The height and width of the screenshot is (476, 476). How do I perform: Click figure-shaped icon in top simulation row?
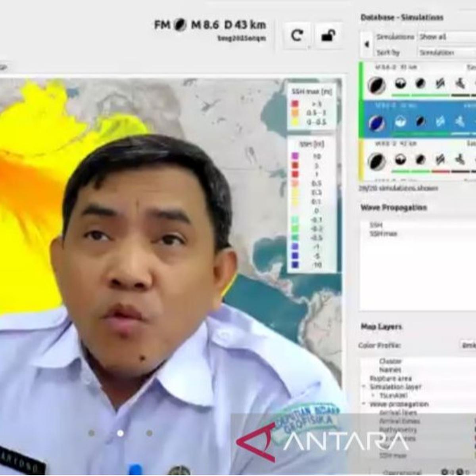(x=460, y=84)
